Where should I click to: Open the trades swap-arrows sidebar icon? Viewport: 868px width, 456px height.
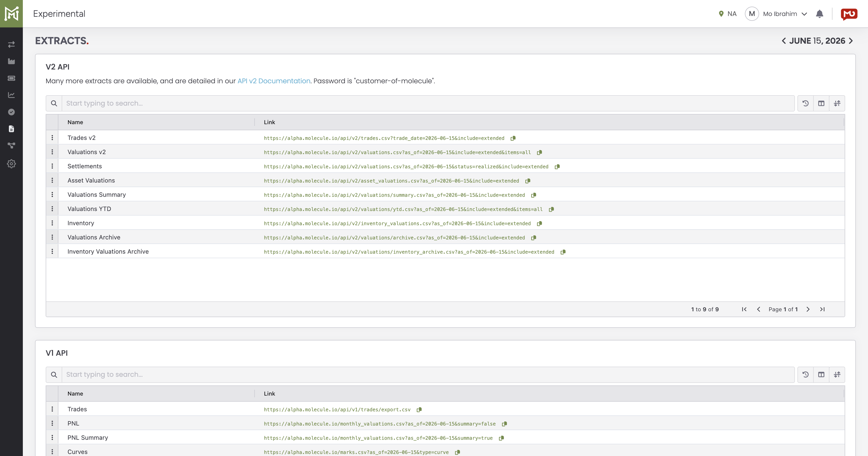(x=11, y=44)
